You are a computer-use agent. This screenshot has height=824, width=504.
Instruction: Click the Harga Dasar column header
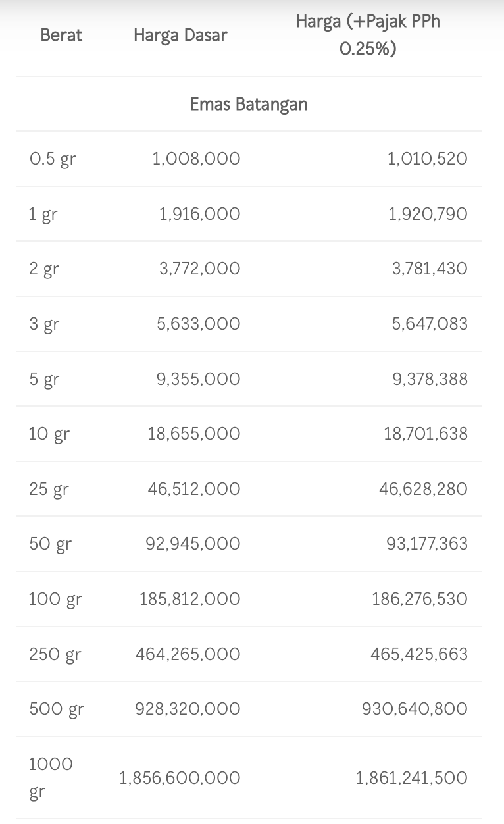tap(180, 35)
